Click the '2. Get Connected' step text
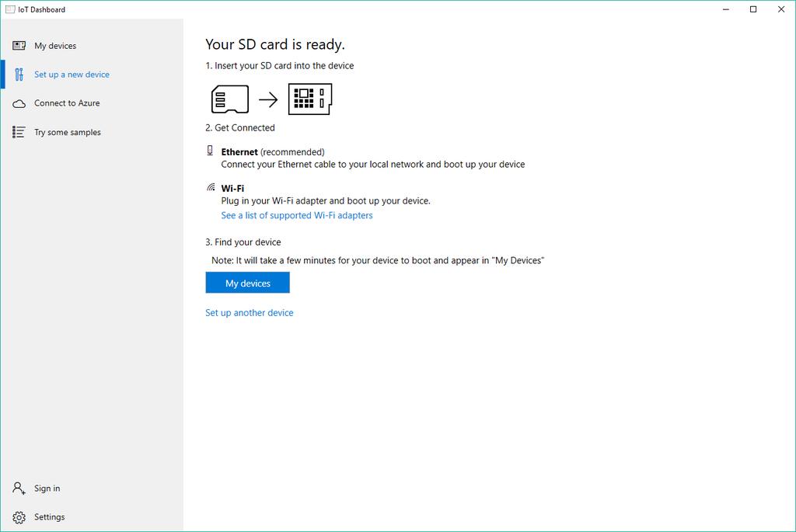This screenshot has width=796, height=532. 240,128
